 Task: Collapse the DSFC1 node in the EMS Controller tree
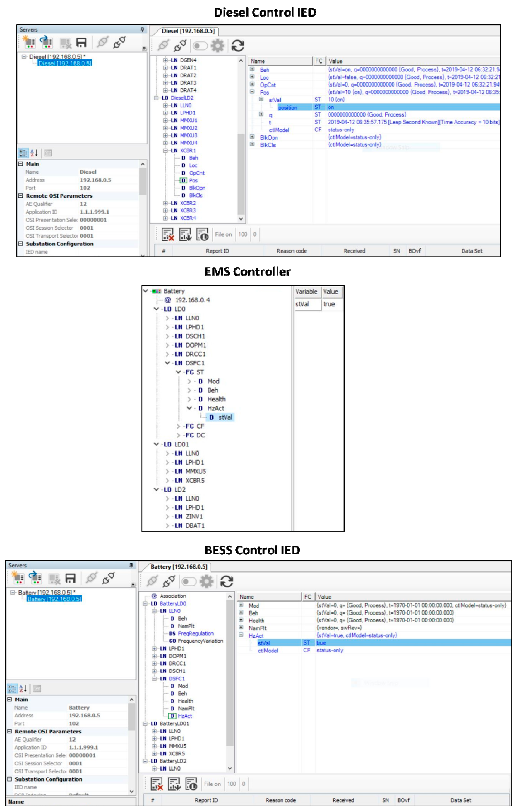coord(167,363)
